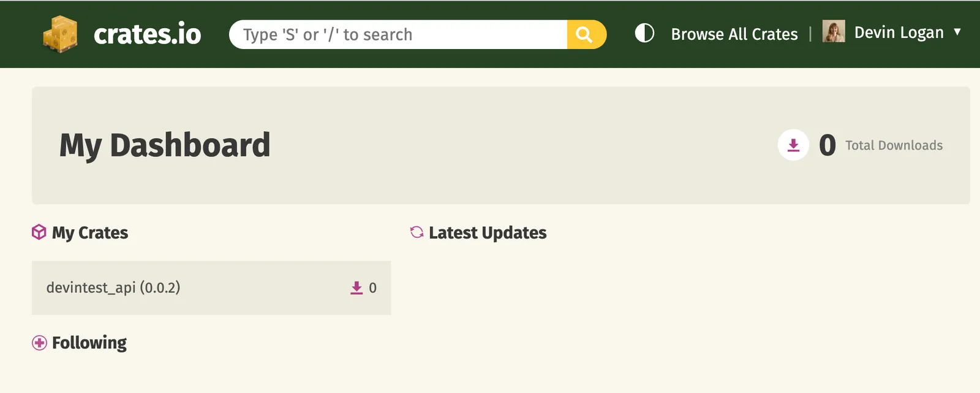Expand the Devin Logan user menu arrow

click(x=957, y=32)
